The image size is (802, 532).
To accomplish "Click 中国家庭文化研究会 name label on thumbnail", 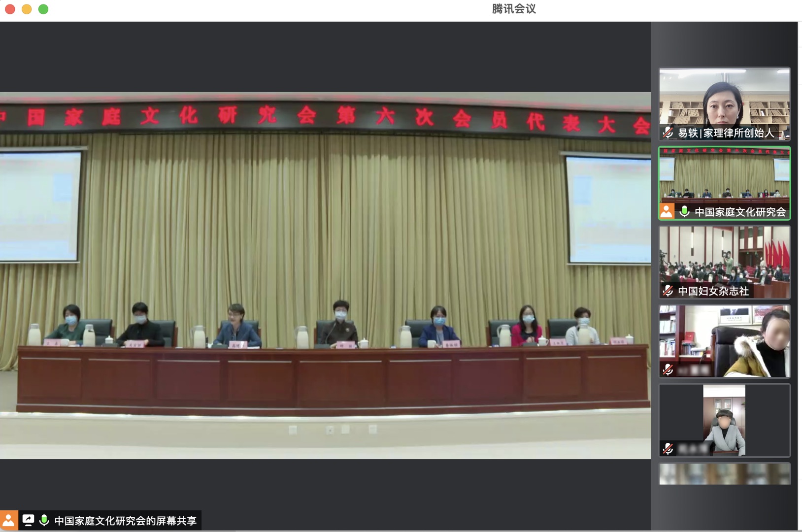I will click(740, 212).
